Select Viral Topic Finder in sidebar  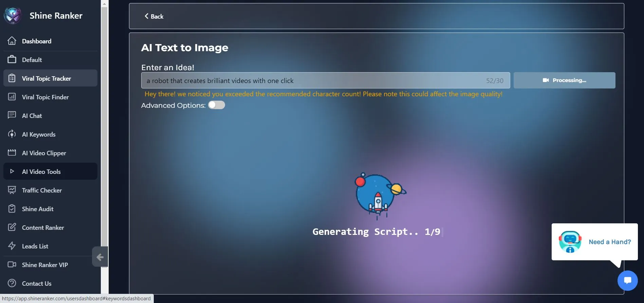pos(50,97)
